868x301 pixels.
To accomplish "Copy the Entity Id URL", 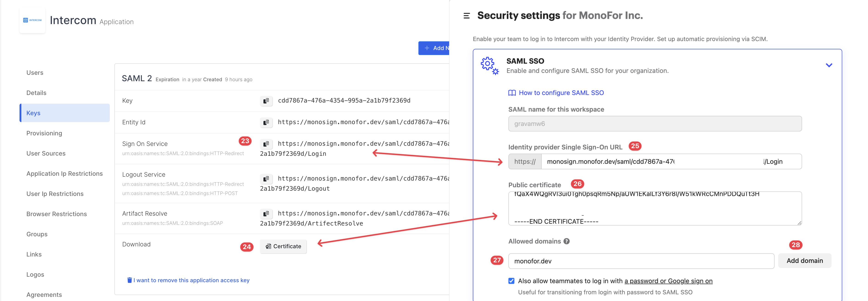I will point(266,122).
